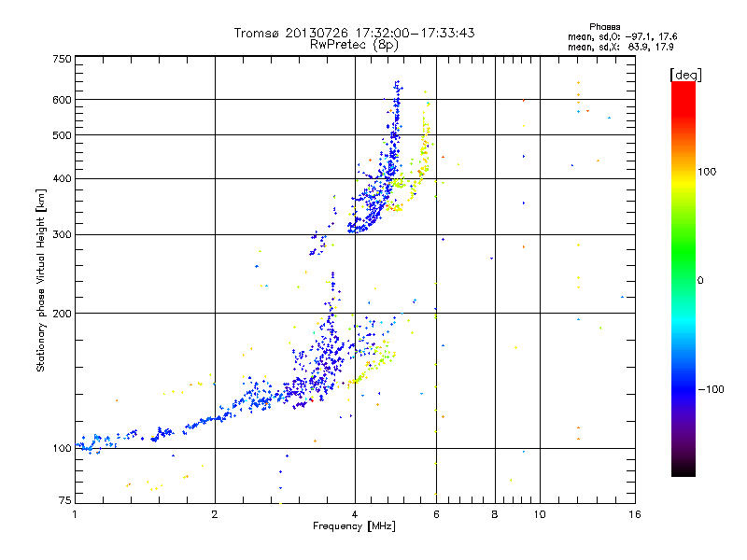747x560 pixels.
Task: Click the y-axis tick label '750'
Action: point(62,59)
